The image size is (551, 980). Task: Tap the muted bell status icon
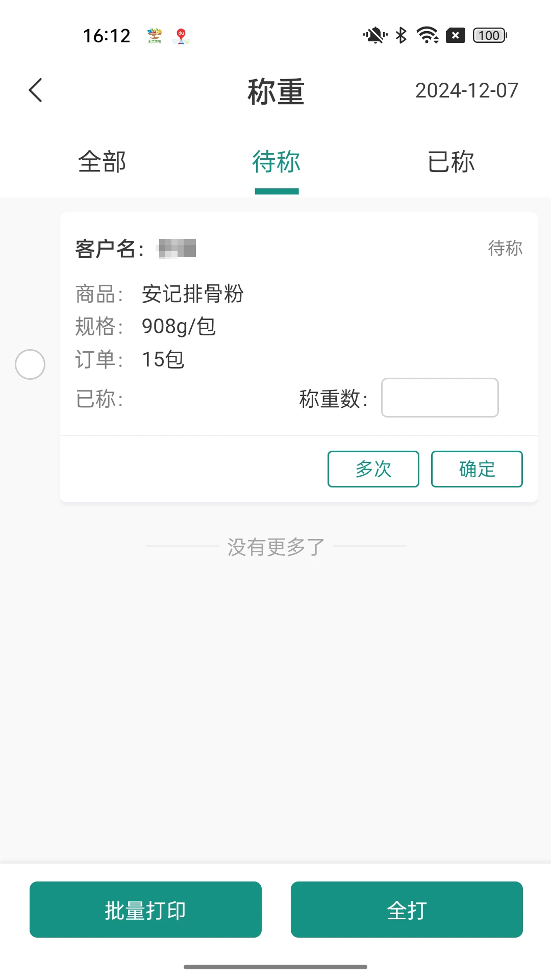(375, 36)
